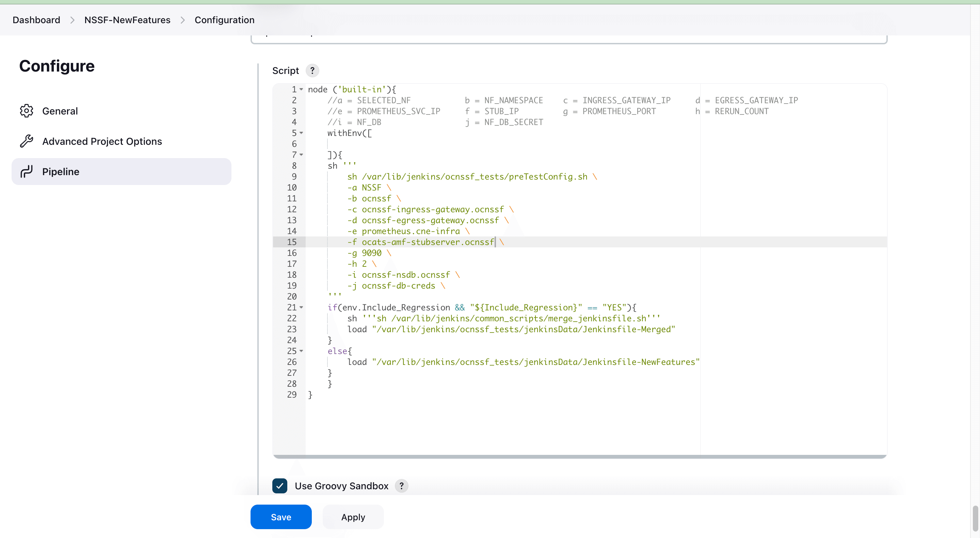The height and width of the screenshot is (538, 980).
Task: Select the General item in the sidebar
Action: pyautogui.click(x=60, y=111)
